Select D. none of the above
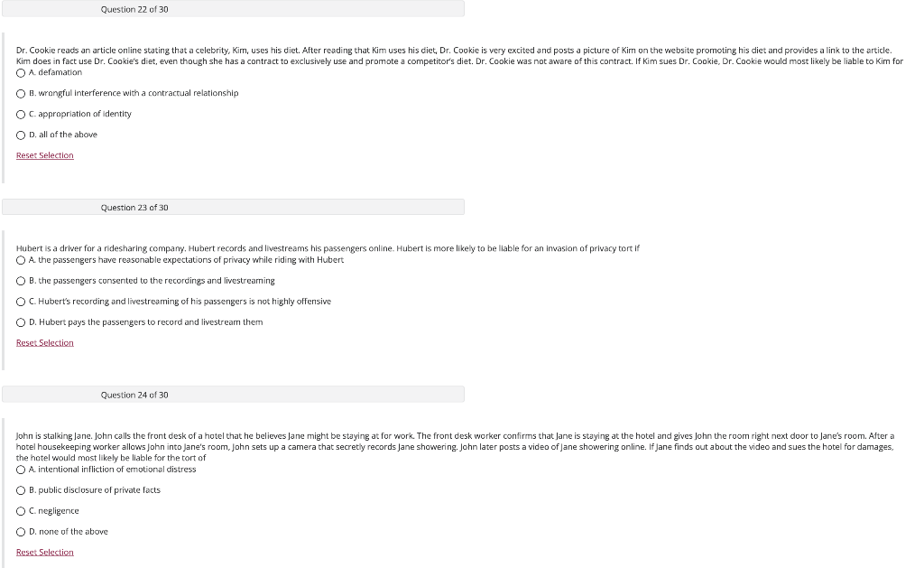Image resolution: width=924 pixels, height=568 pixels. [21, 532]
